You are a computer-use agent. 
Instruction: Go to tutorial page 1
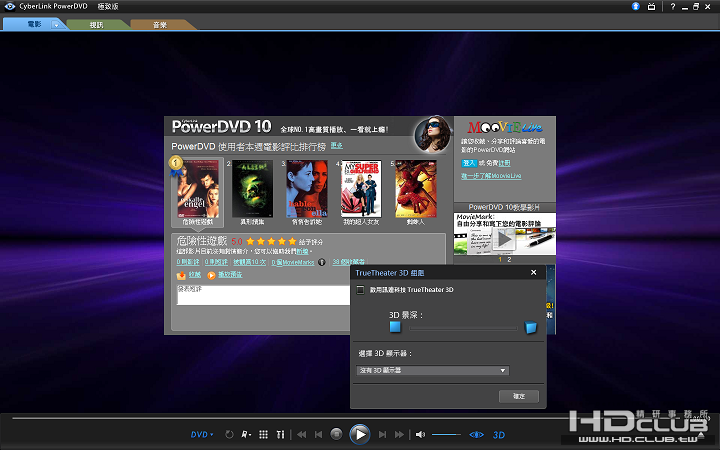(500, 259)
